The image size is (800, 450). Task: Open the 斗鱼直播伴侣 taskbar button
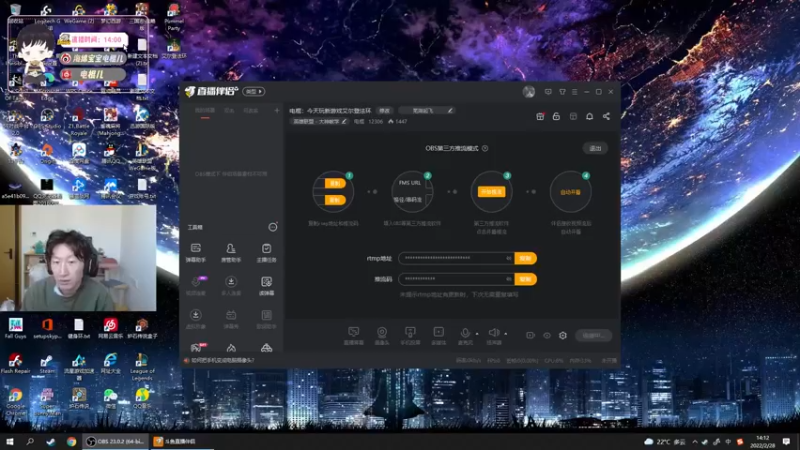183,441
